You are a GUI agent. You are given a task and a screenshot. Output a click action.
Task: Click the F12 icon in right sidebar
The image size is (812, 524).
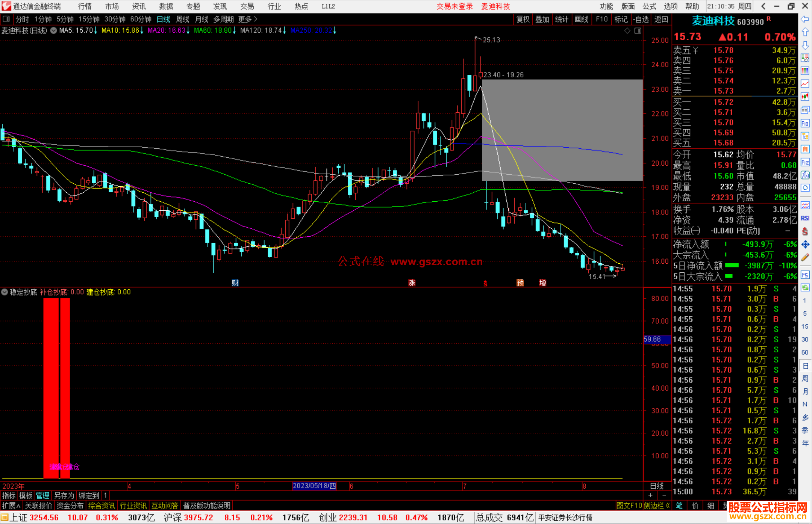(805, 162)
